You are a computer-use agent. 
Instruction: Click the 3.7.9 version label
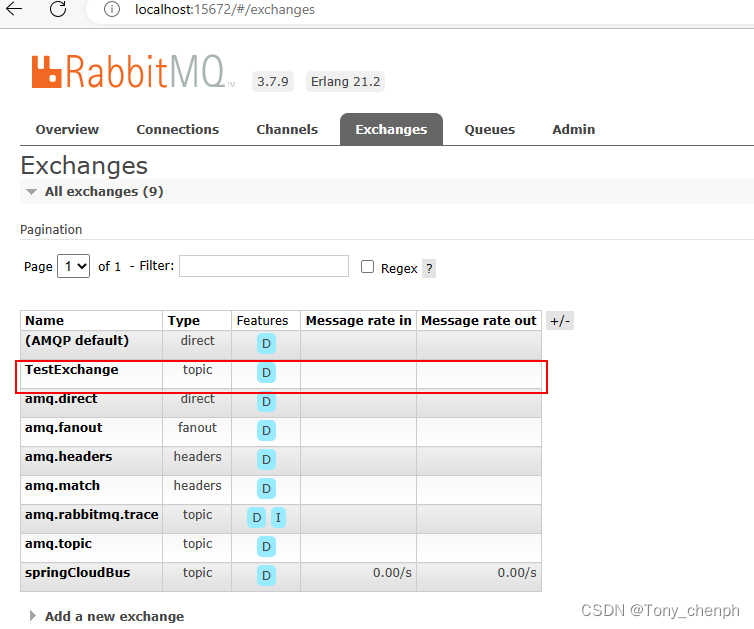click(x=273, y=81)
